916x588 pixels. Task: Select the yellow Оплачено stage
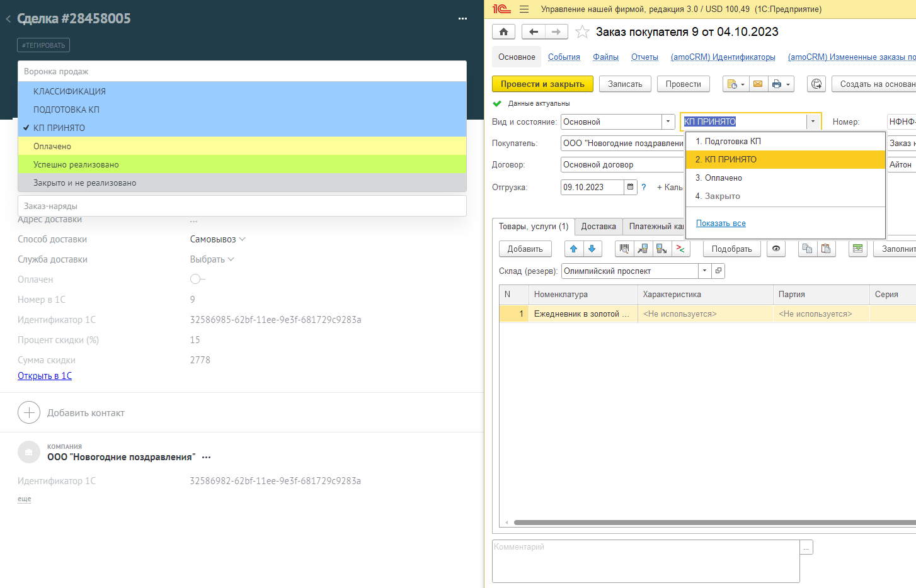click(52, 146)
